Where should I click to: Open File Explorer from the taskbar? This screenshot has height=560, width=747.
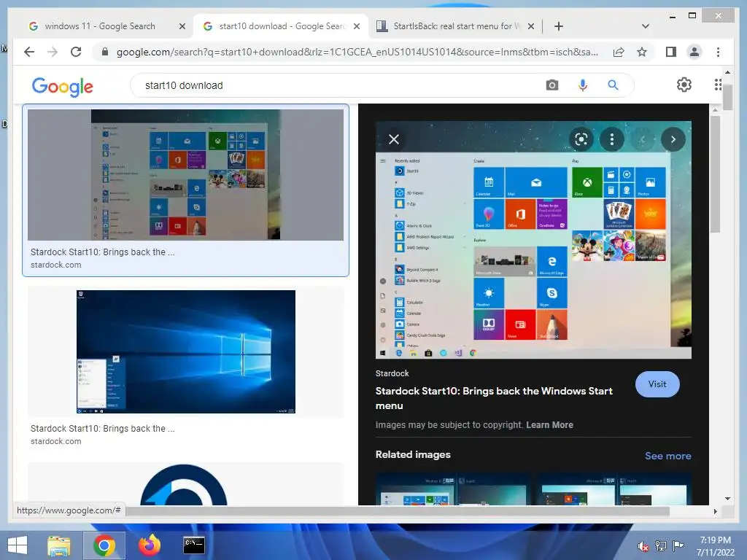pyautogui.click(x=59, y=545)
